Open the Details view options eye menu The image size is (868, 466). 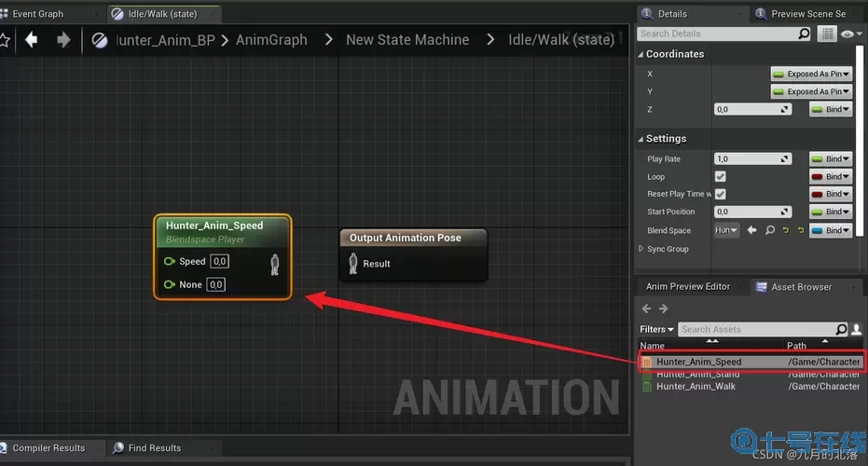(x=851, y=34)
